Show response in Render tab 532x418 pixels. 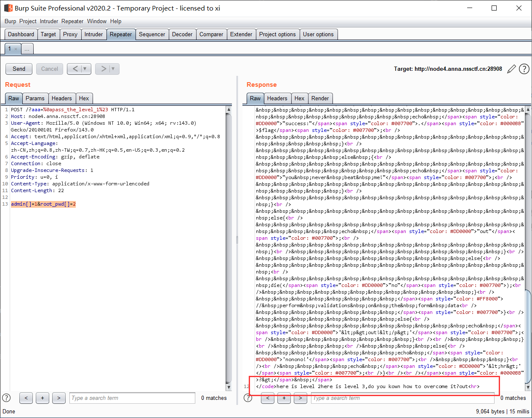click(x=320, y=98)
